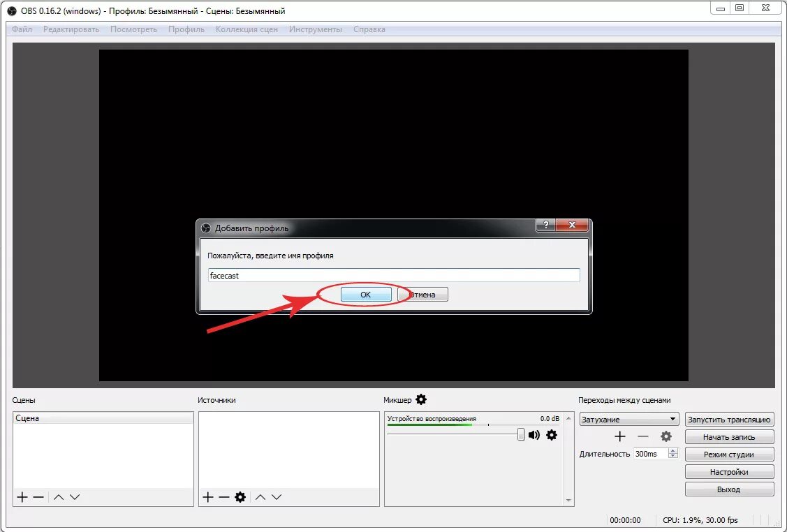The image size is (787, 532).
Task: Add transition with plus icon
Action: (x=620, y=436)
